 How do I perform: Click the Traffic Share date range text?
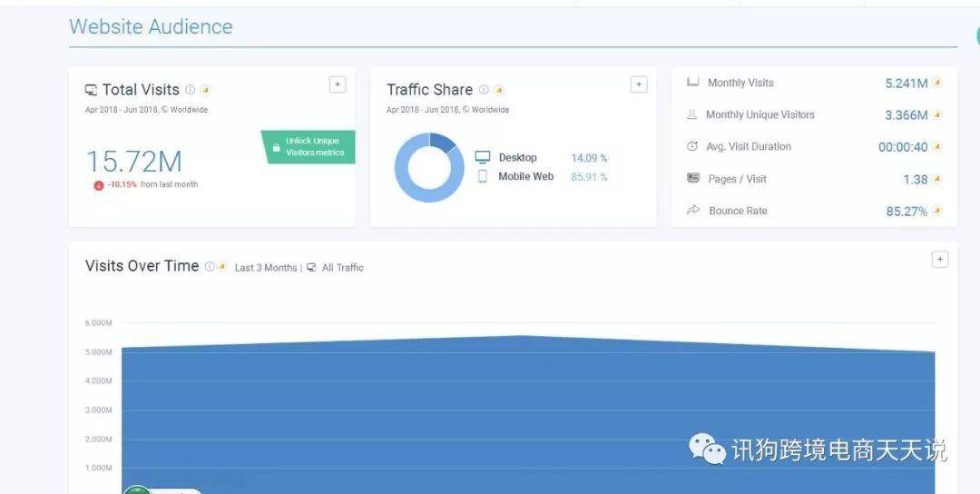point(447,110)
